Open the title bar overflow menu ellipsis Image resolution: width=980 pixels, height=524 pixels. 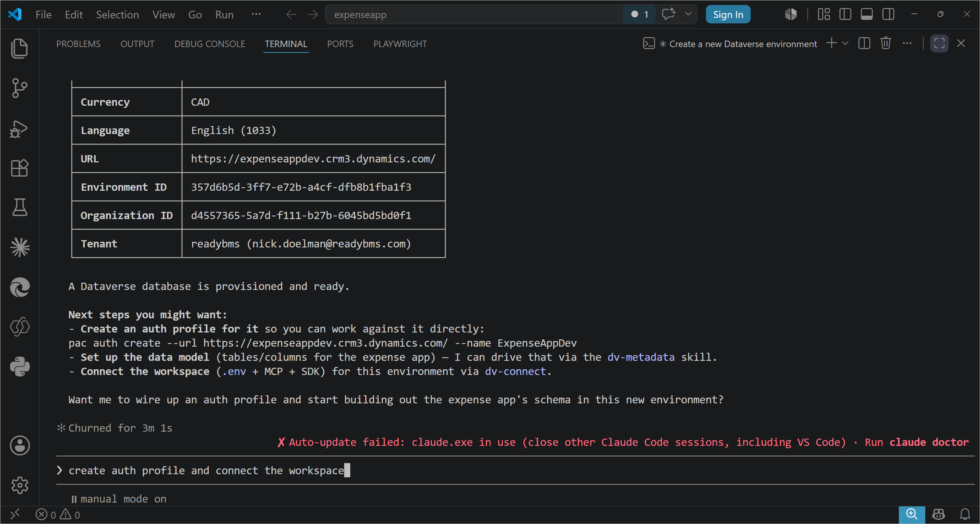pyautogui.click(x=256, y=15)
